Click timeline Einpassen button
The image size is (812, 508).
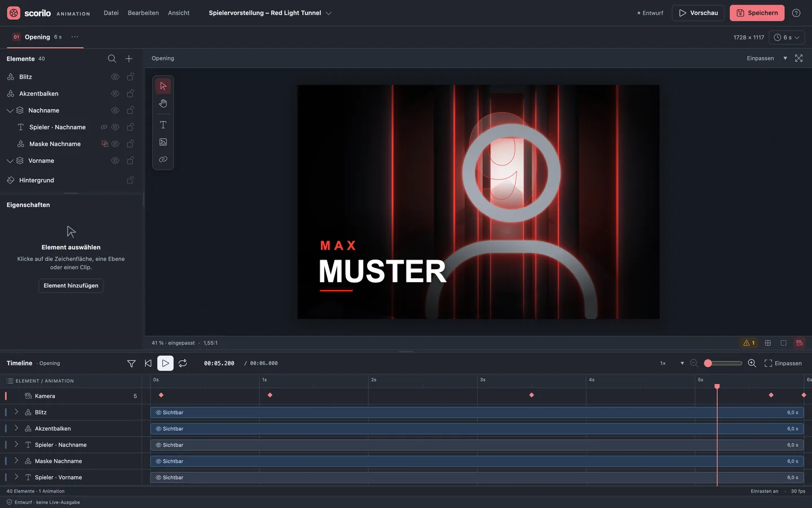click(x=783, y=364)
